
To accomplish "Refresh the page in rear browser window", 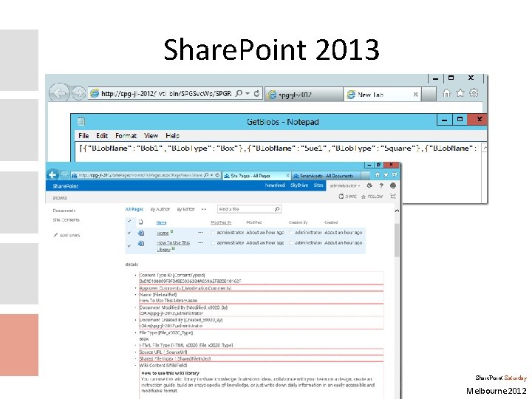I will tap(257, 93).
